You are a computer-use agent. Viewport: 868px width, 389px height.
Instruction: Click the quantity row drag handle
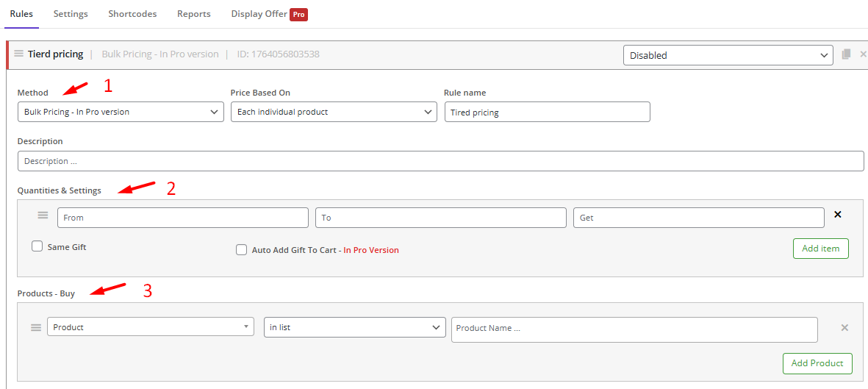[43, 215]
